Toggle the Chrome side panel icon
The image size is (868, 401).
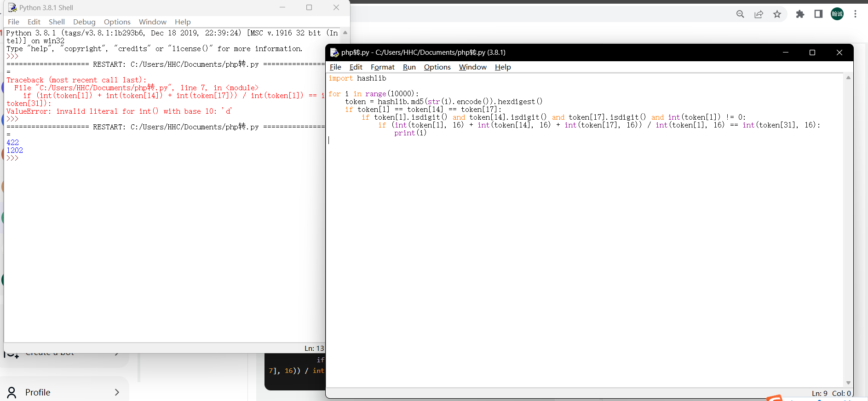point(818,14)
